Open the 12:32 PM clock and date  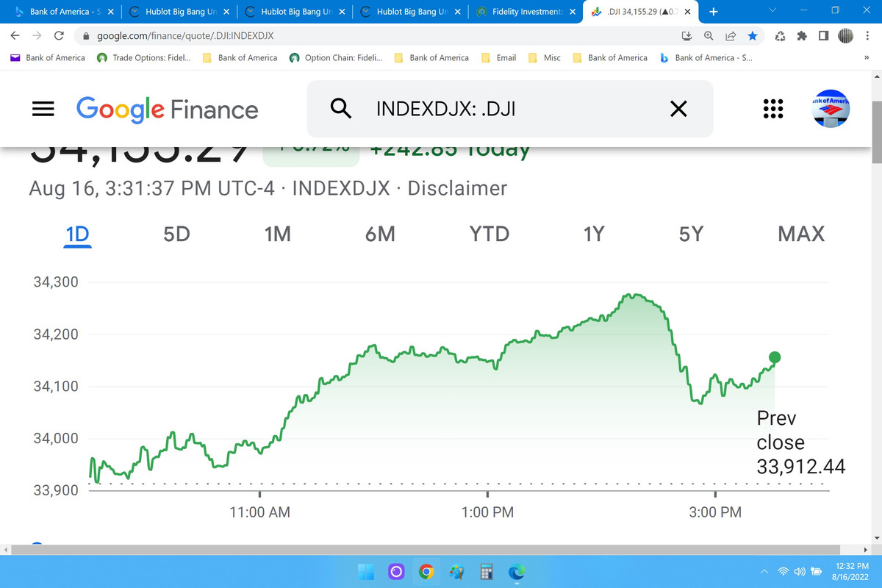point(852,571)
